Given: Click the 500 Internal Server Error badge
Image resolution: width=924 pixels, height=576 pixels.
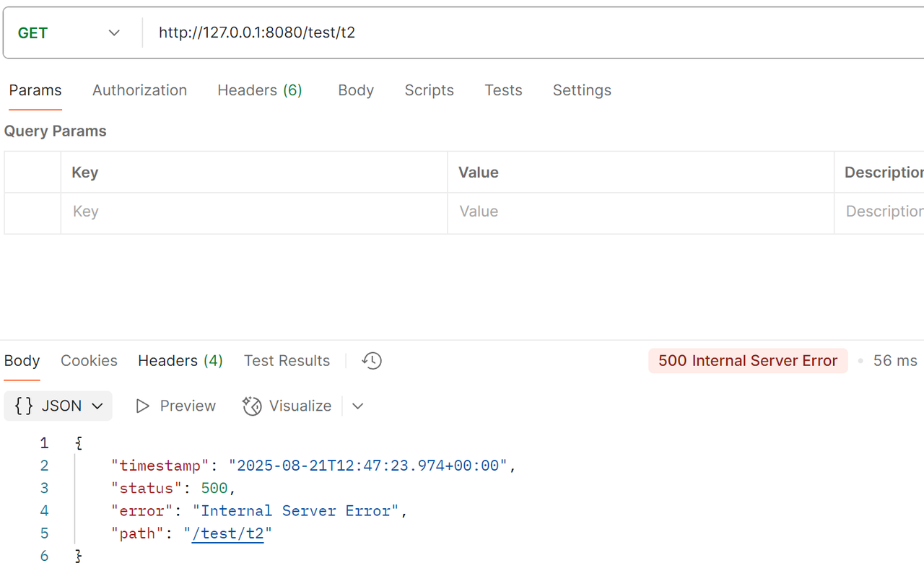Looking at the screenshot, I should pyautogui.click(x=748, y=361).
